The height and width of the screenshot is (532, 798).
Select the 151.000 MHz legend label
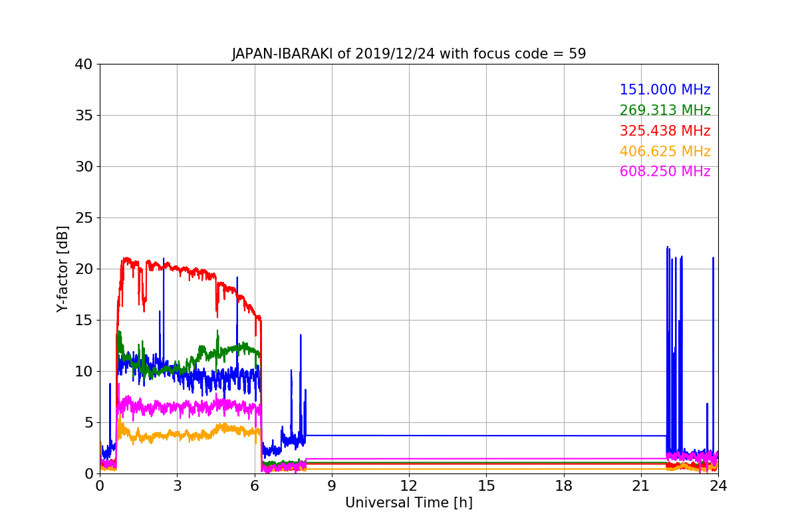(x=665, y=90)
